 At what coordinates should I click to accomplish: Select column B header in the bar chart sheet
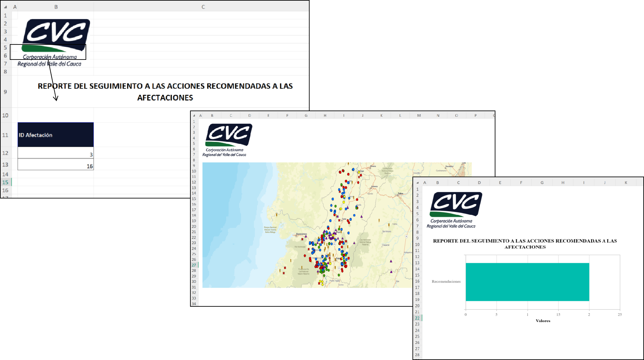438,182
